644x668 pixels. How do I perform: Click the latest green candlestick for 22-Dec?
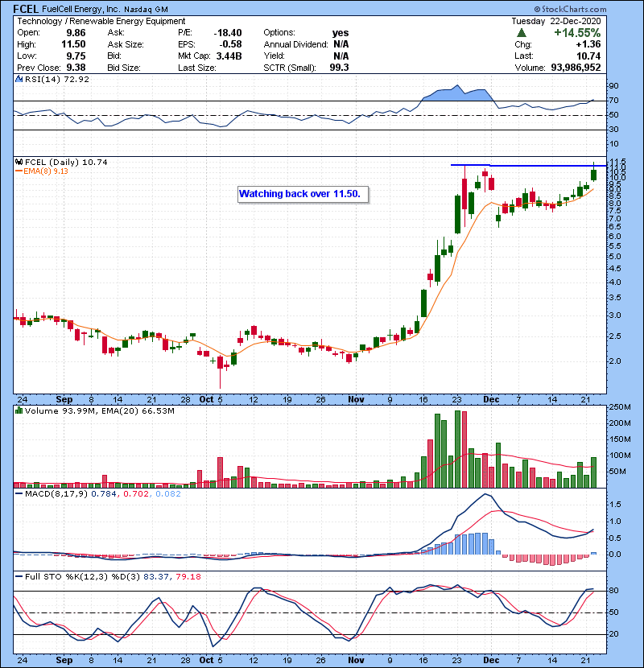pos(593,174)
